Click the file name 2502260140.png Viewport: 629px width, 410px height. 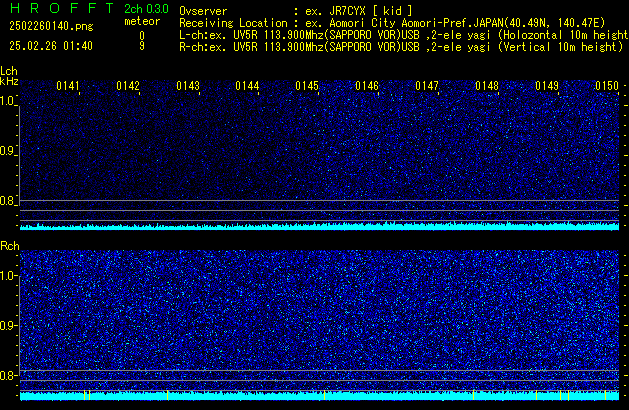pyautogui.click(x=51, y=26)
